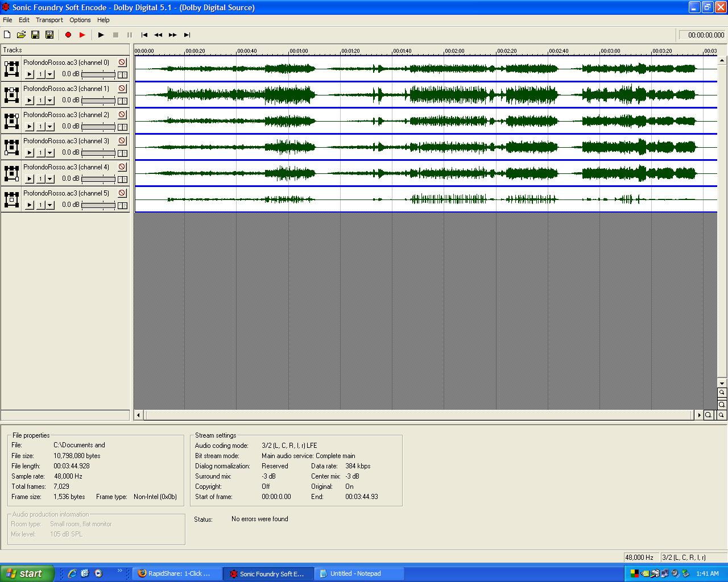Screen dimensions: 728x582
Task: Start recording with the red circle button
Action: [68, 35]
